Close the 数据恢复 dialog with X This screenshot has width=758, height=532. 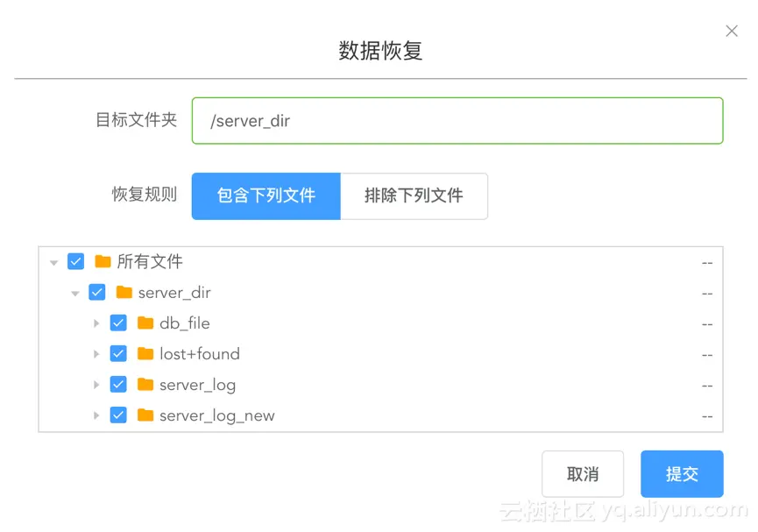pos(732,31)
